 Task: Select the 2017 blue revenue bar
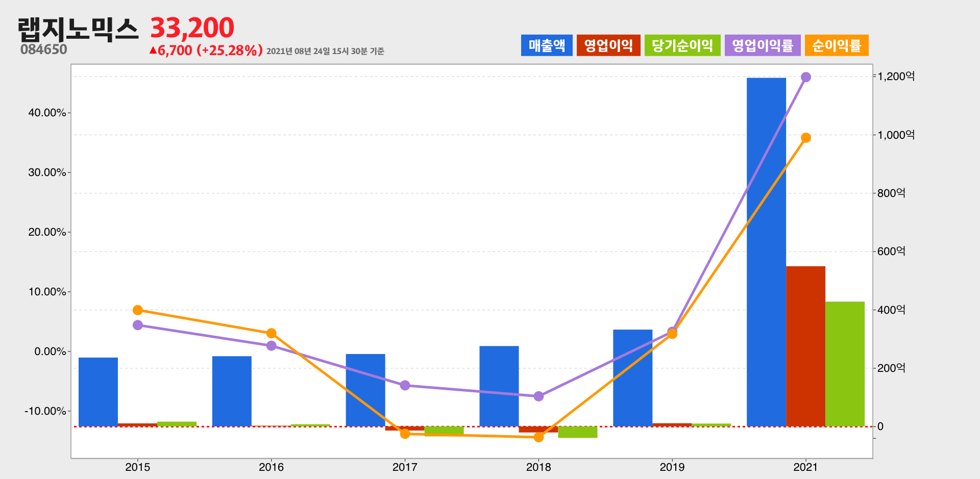(x=365, y=390)
